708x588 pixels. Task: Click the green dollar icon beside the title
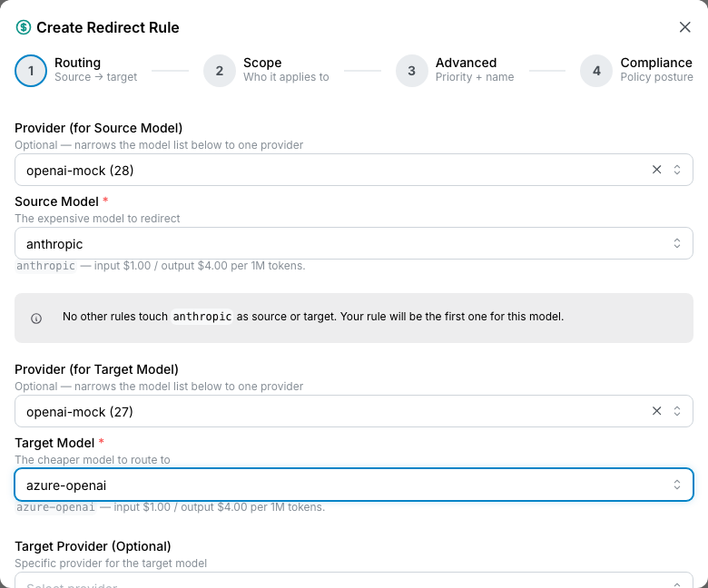tap(24, 27)
